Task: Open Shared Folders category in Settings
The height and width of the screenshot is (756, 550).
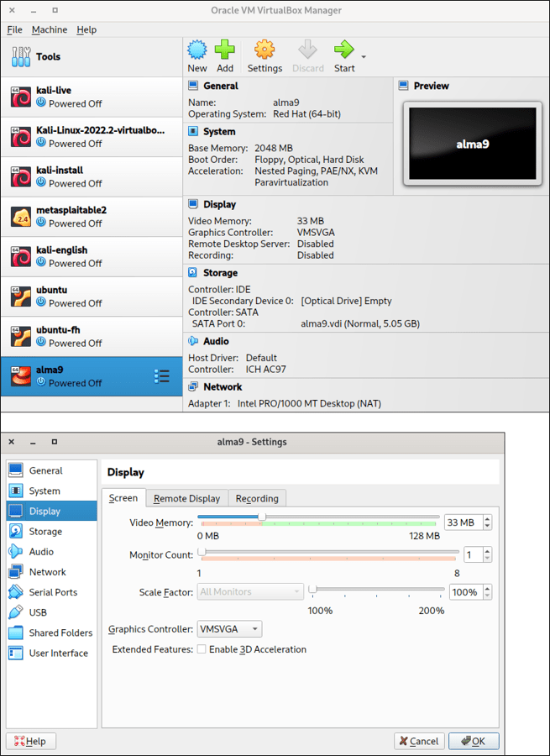Action: click(x=51, y=633)
